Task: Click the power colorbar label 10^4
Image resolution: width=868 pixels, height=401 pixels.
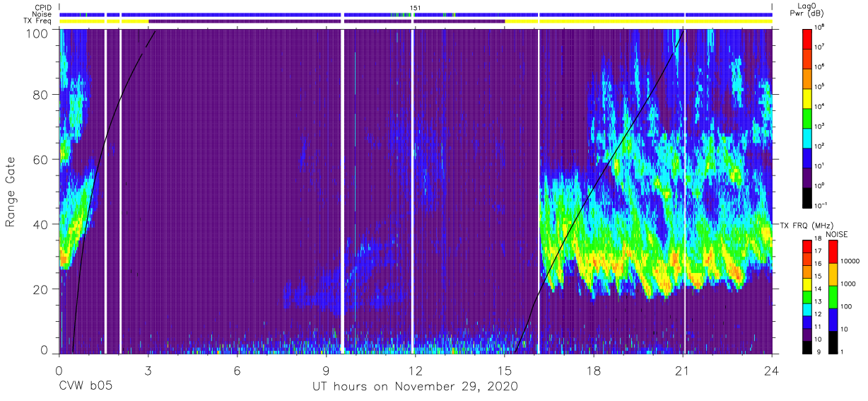Action: (x=819, y=106)
